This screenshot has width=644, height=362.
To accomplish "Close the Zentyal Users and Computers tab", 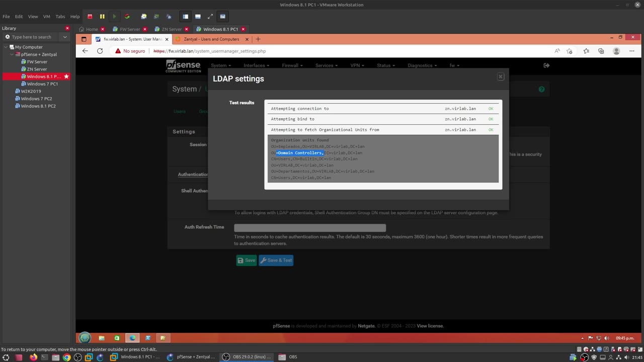I will pos(247,39).
